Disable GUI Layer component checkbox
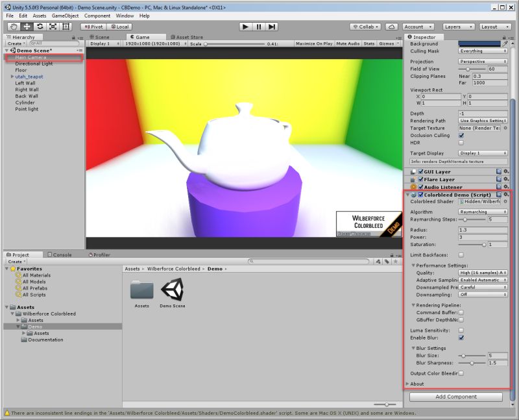Image resolution: width=519 pixels, height=420 pixels. pyautogui.click(x=420, y=171)
